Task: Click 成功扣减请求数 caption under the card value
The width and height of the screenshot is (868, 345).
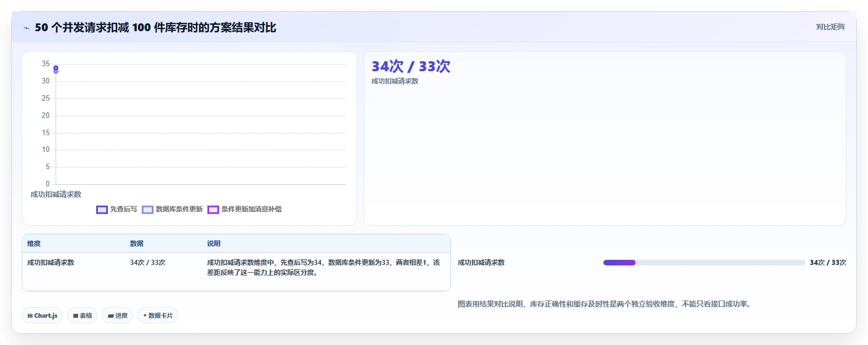Action: [395, 81]
